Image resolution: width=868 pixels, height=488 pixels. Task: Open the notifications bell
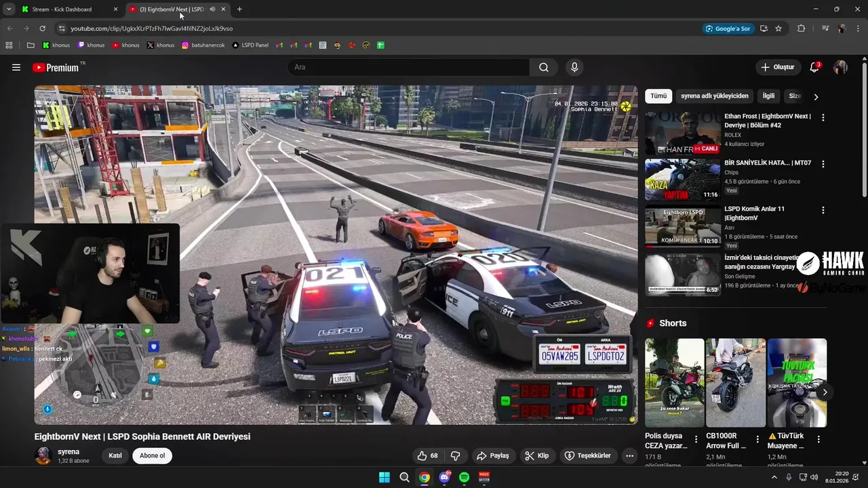pos(814,67)
